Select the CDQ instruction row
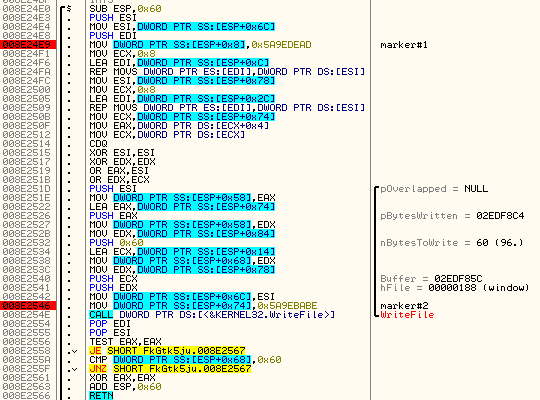Screen dimensions: 540x400 (x=98, y=144)
